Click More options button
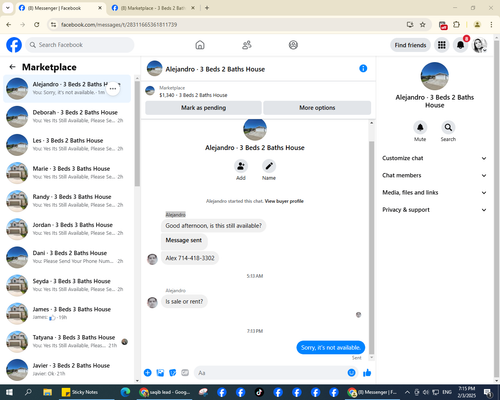The height and width of the screenshot is (400, 500). click(x=317, y=108)
